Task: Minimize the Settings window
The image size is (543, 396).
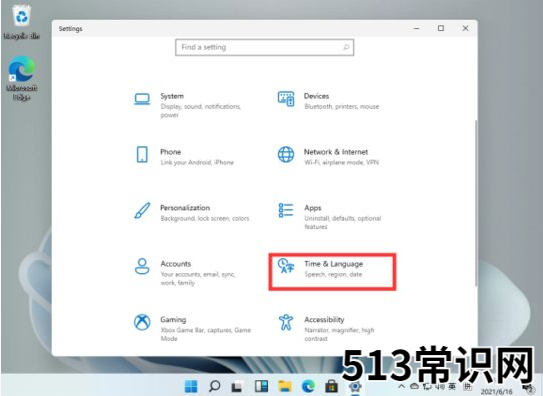Action: pyautogui.click(x=417, y=28)
